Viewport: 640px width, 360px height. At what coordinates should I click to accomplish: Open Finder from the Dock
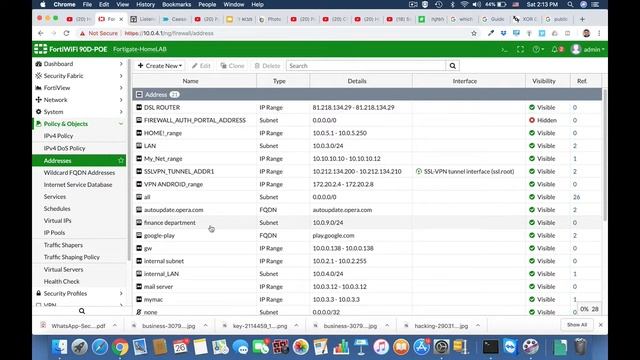coord(60,347)
